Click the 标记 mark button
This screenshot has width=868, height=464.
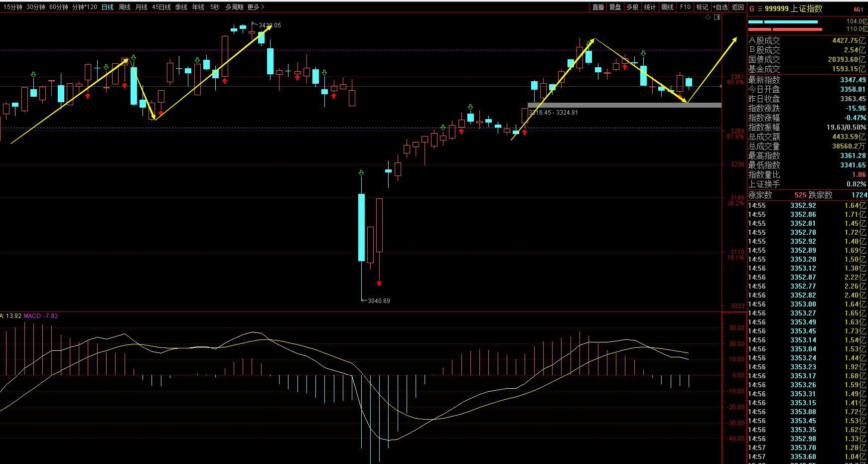(702, 7)
